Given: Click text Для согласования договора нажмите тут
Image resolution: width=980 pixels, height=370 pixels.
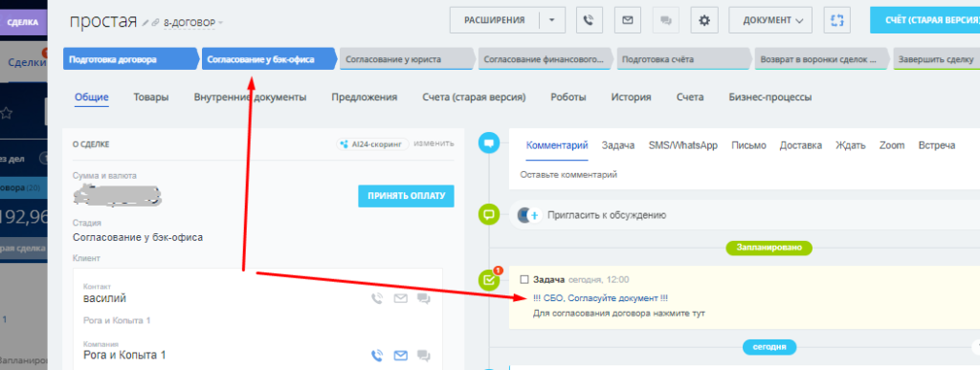Looking at the screenshot, I should click(619, 313).
